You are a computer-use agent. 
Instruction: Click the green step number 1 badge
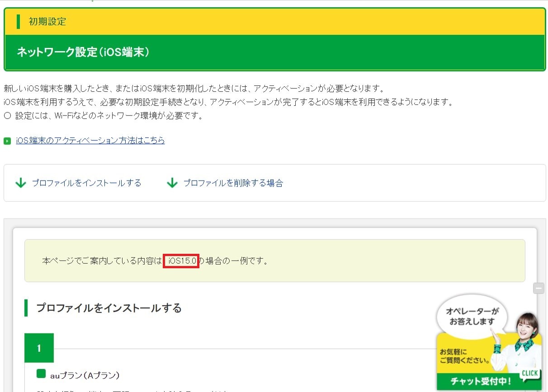click(x=39, y=348)
